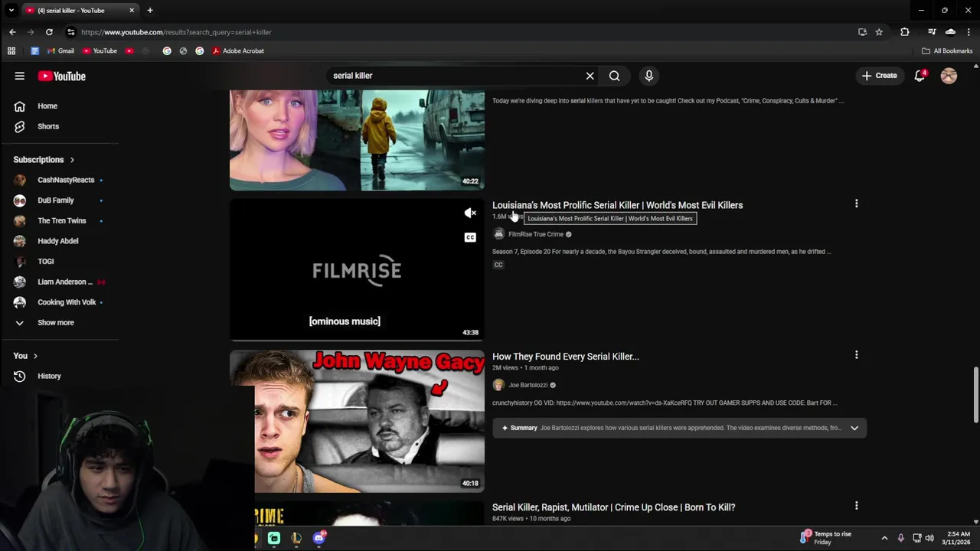Reload the page with refresh icon
This screenshot has height=551, width=980.
point(49,32)
